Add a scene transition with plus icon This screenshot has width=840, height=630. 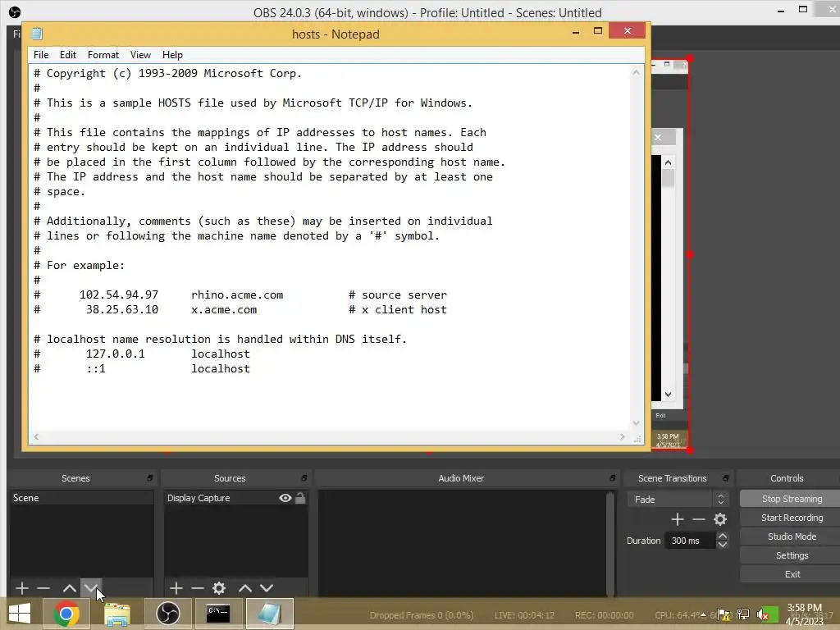coord(677,519)
